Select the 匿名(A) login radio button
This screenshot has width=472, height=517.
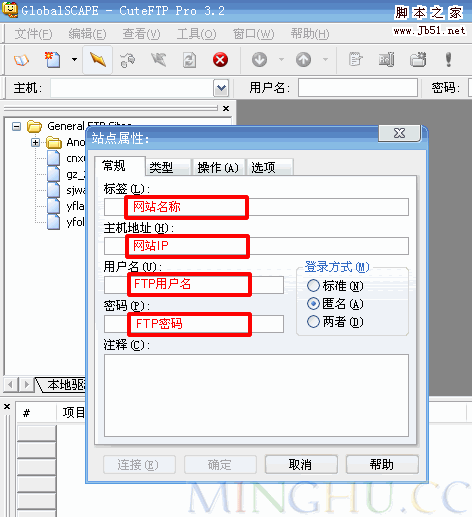(313, 304)
